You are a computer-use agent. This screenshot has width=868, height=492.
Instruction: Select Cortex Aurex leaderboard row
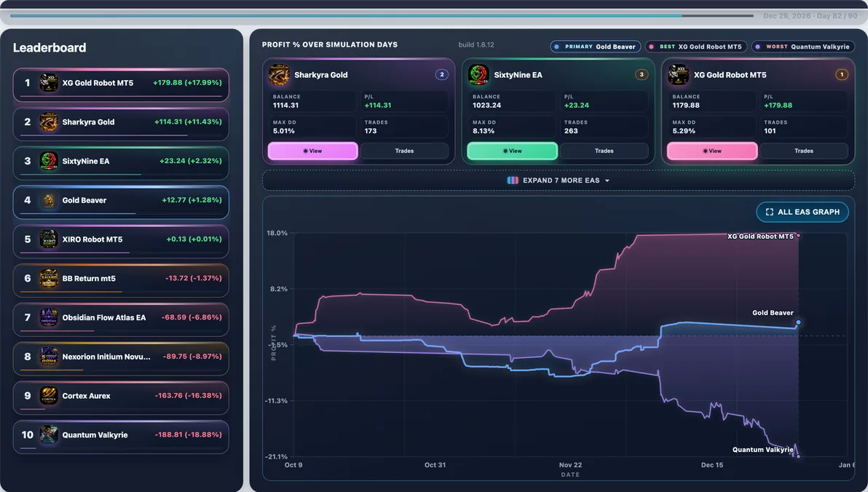pyautogui.click(x=121, y=397)
